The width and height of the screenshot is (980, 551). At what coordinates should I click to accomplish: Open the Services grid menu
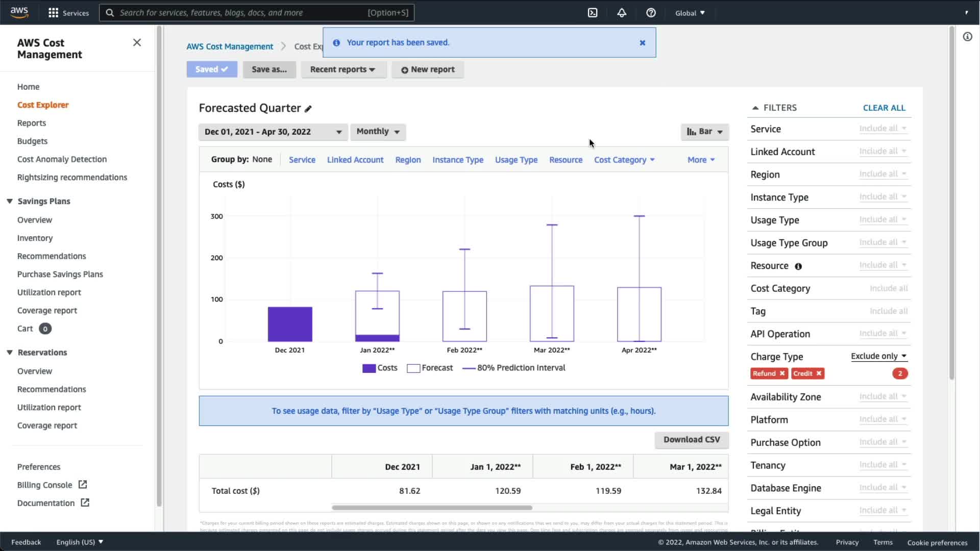(x=53, y=13)
